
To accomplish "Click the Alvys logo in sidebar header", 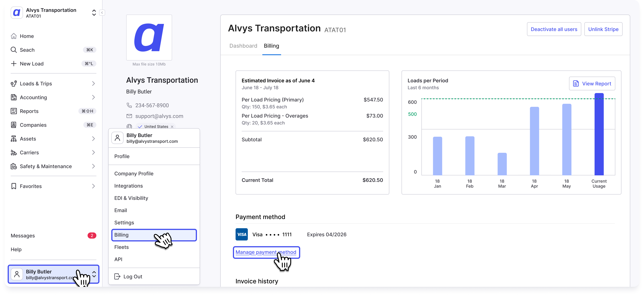I will (x=17, y=12).
